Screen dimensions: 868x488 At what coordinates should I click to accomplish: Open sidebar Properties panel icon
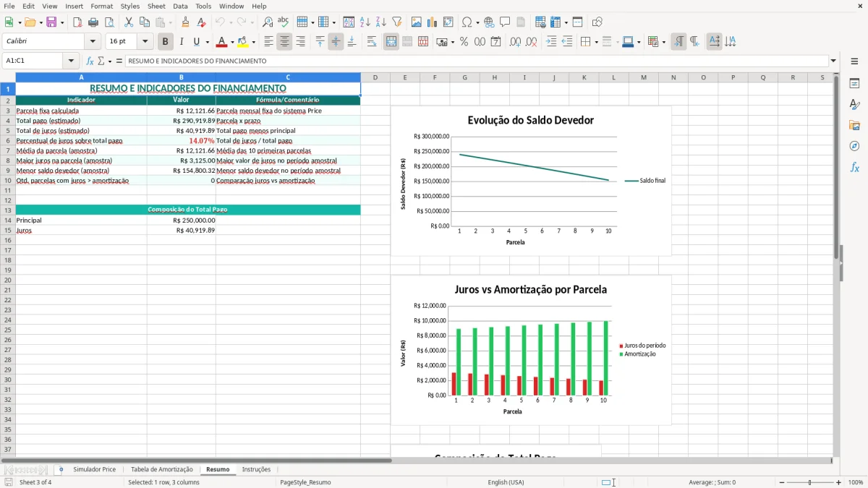tap(854, 84)
